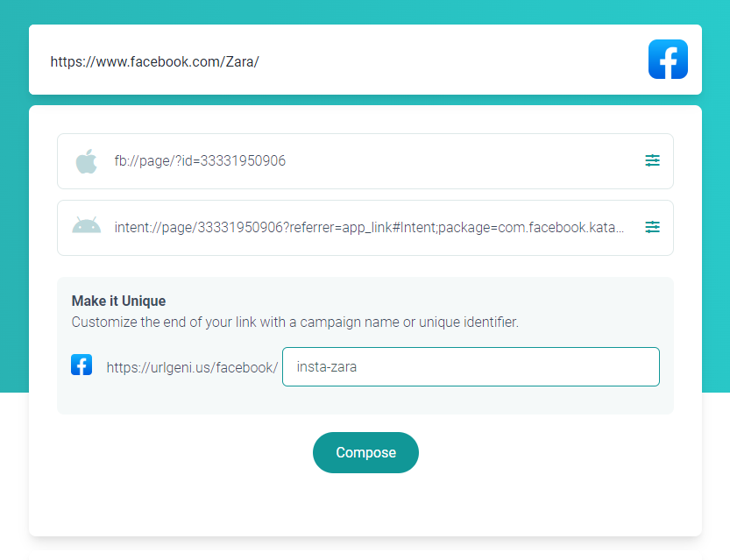Click the large Facebook logo beside the URL

click(668, 59)
